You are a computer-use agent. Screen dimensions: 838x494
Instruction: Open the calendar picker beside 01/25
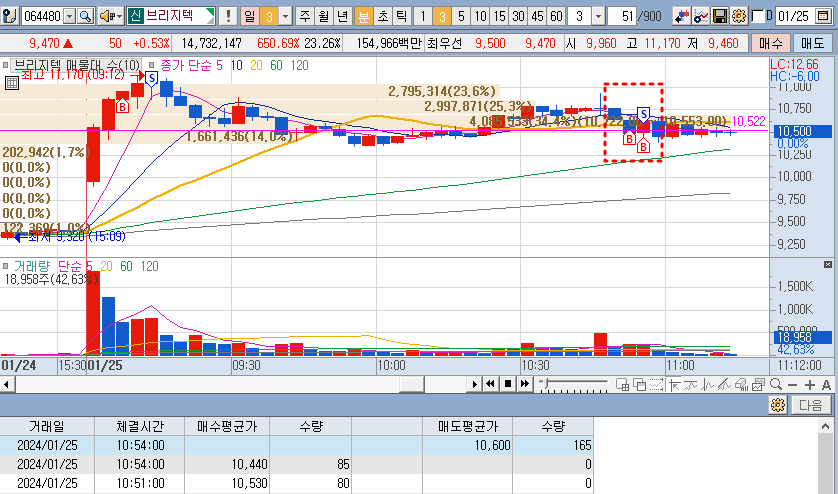(x=823, y=16)
